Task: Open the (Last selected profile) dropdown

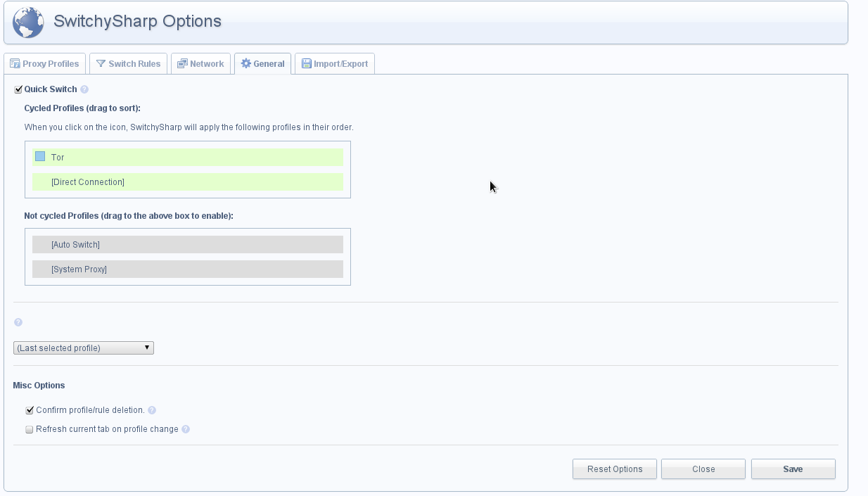Action: (84, 348)
